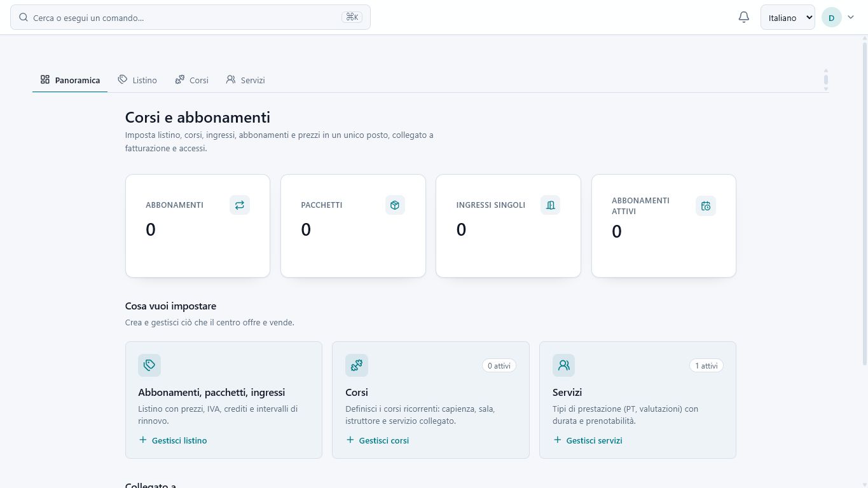Screen dimensions: 868x488
Task: Click the Cosa vuoi impostare heading
Action: click(170, 306)
